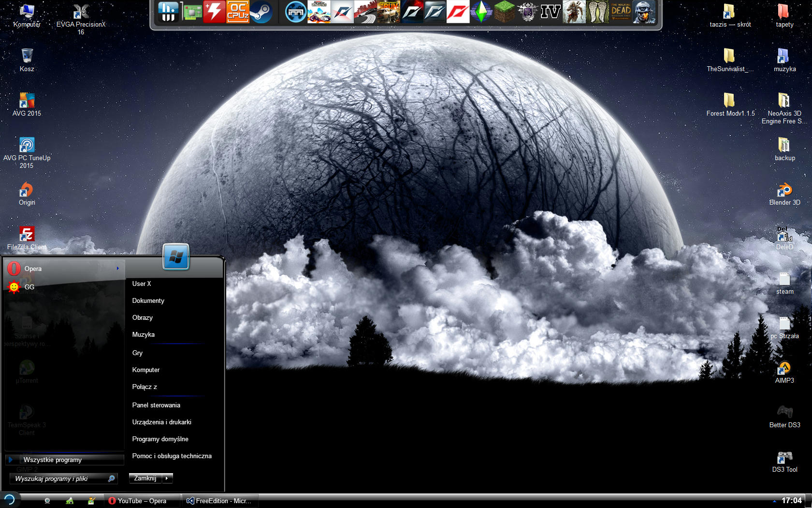
Task: Open TheSurvivalist folder on desktop
Action: [730, 60]
